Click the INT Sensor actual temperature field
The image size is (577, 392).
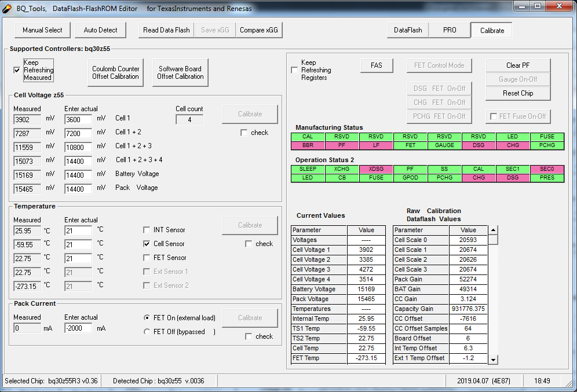78,231
